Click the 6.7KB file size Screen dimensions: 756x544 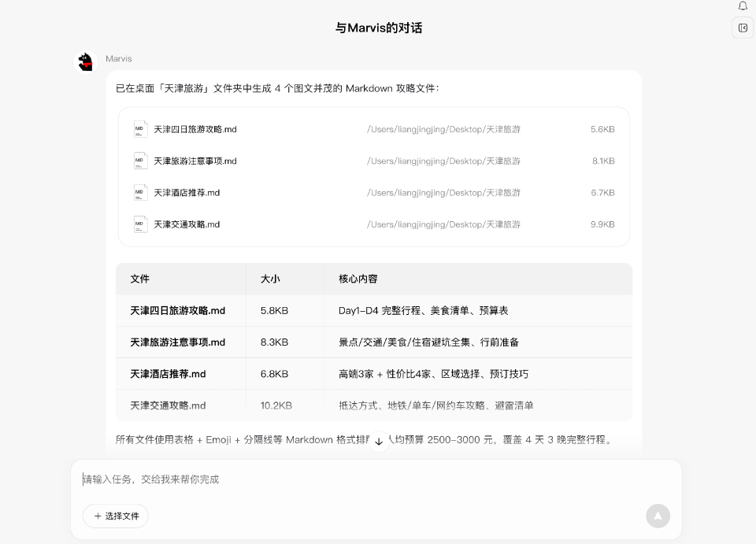(602, 193)
